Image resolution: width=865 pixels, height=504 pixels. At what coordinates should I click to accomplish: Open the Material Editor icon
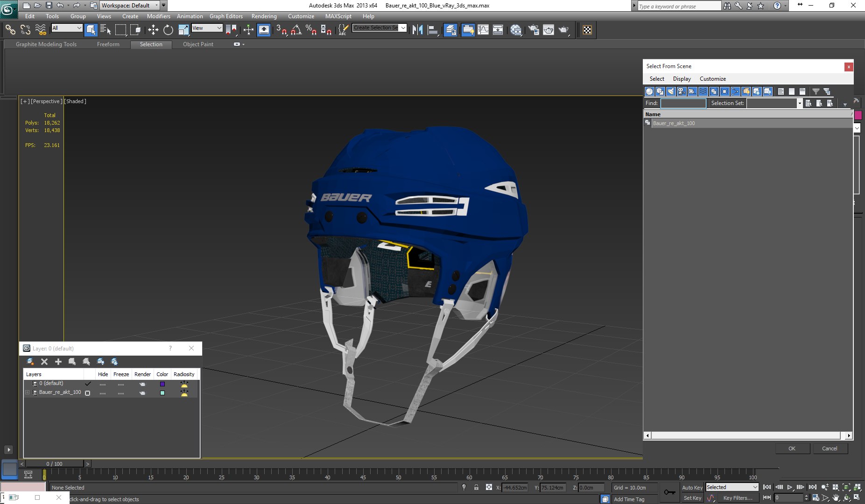coord(516,30)
